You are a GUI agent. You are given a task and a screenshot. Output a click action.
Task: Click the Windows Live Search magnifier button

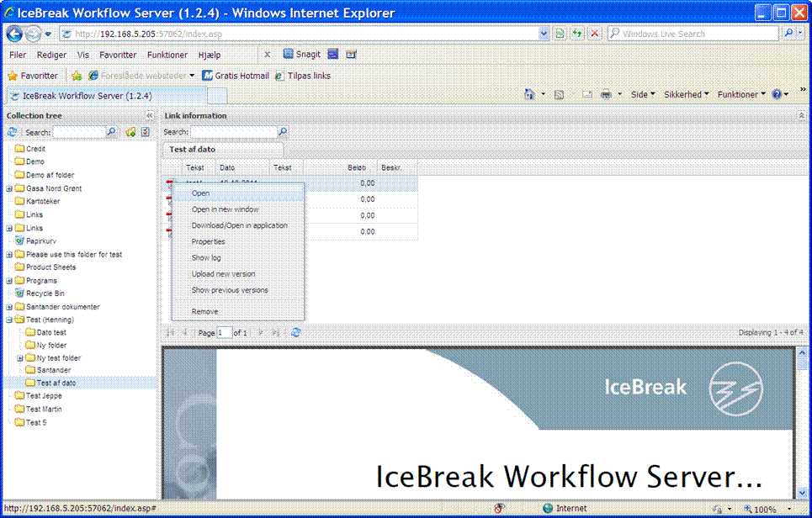[x=788, y=34]
